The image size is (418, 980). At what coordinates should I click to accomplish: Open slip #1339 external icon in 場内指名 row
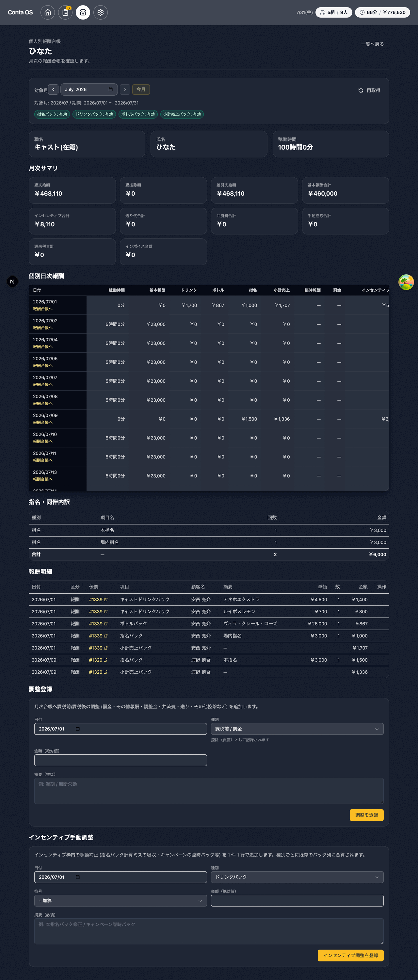[x=106, y=636]
